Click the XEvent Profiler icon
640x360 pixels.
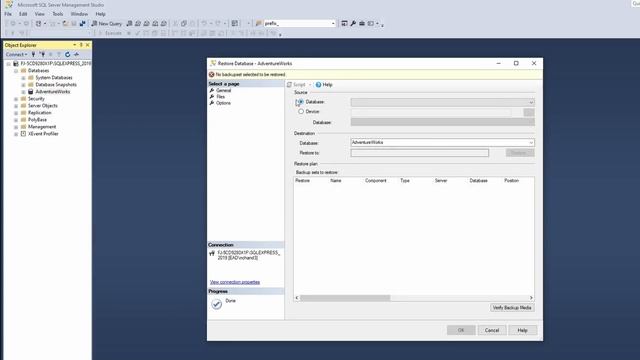click(x=23, y=134)
